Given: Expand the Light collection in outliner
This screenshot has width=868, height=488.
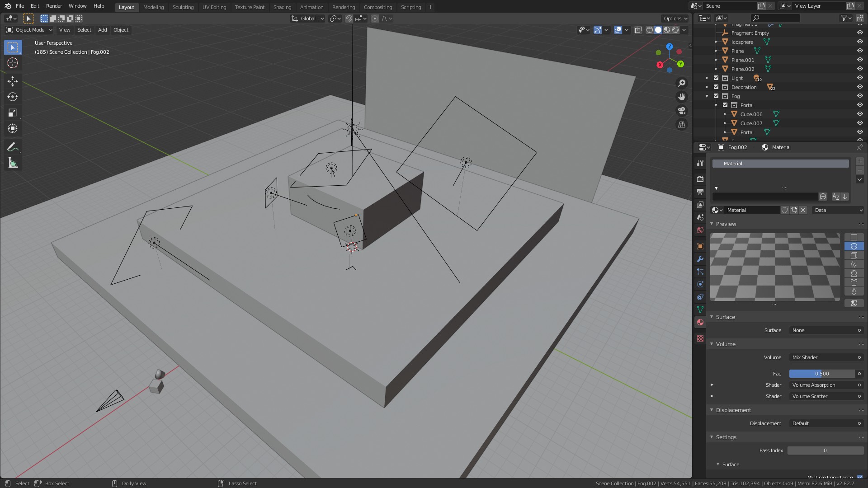Looking at the screenshot, I should [x=707, y=78].
